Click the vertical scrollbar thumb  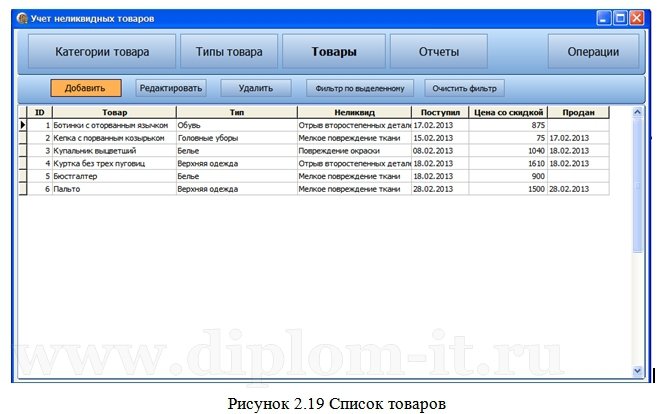pos(637,185)
